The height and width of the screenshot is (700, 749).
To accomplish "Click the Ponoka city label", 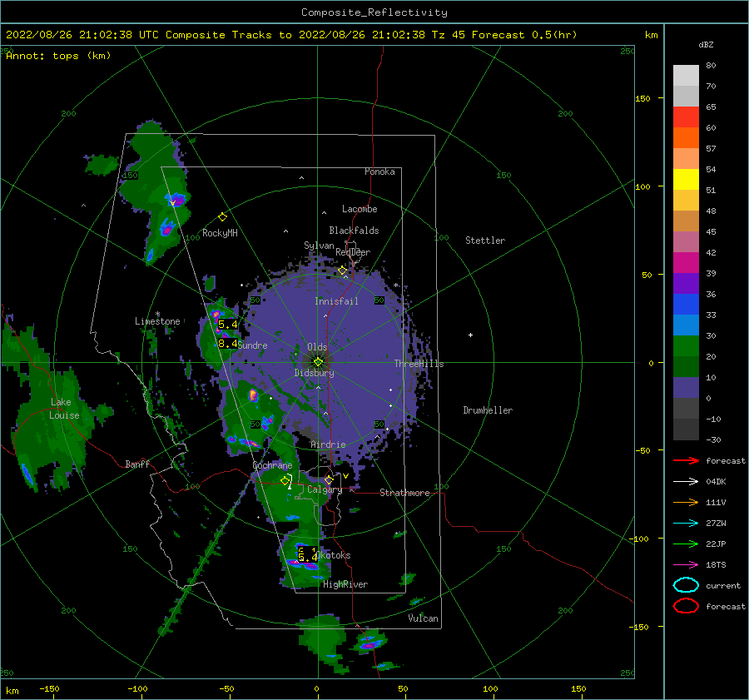I will pyautogui.click(x=379, y=171).
